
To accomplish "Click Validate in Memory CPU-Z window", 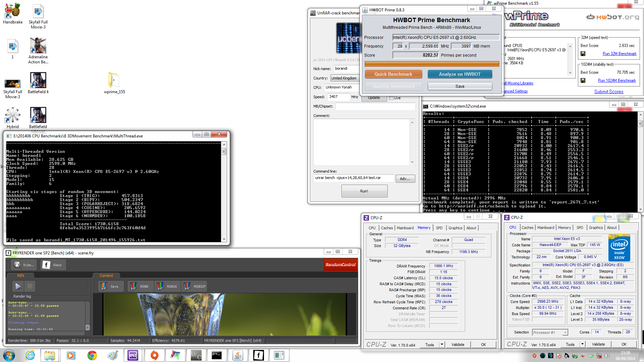I will [458, 345].
